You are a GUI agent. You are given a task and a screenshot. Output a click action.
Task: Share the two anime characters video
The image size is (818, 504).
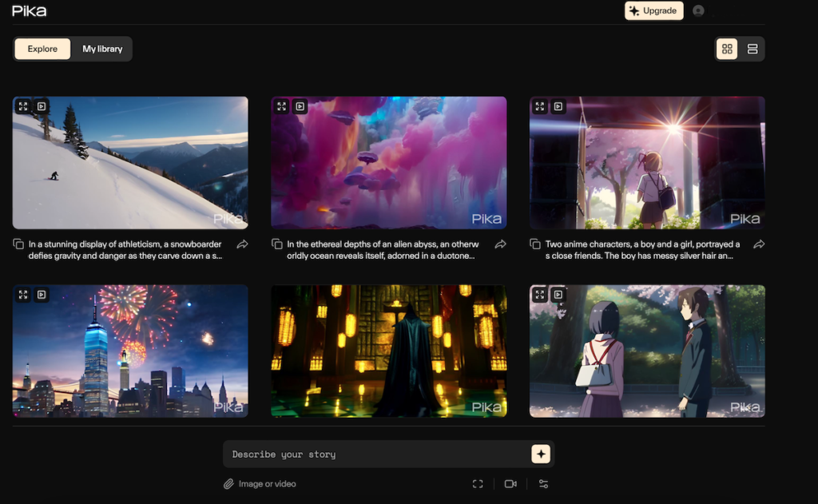click(x=759, y=244)
